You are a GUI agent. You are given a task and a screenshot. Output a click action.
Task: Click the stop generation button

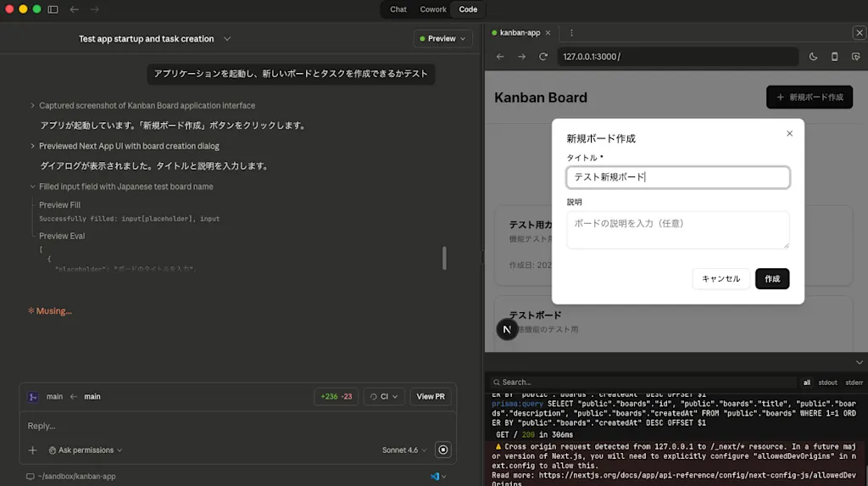click(x=442, y=450)
